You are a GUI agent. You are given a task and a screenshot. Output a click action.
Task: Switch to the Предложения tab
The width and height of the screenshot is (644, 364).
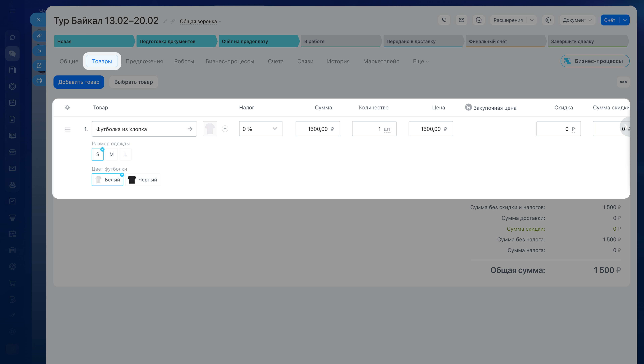tap(144, 61)
